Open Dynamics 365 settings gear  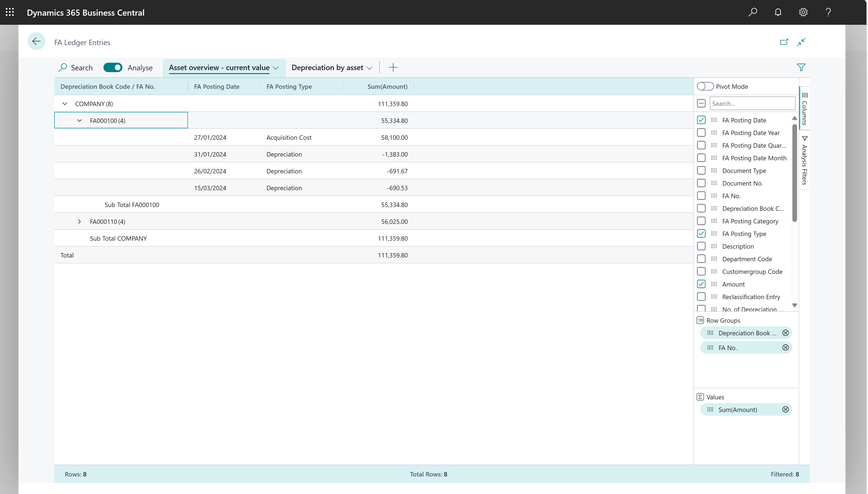(803, 12)
